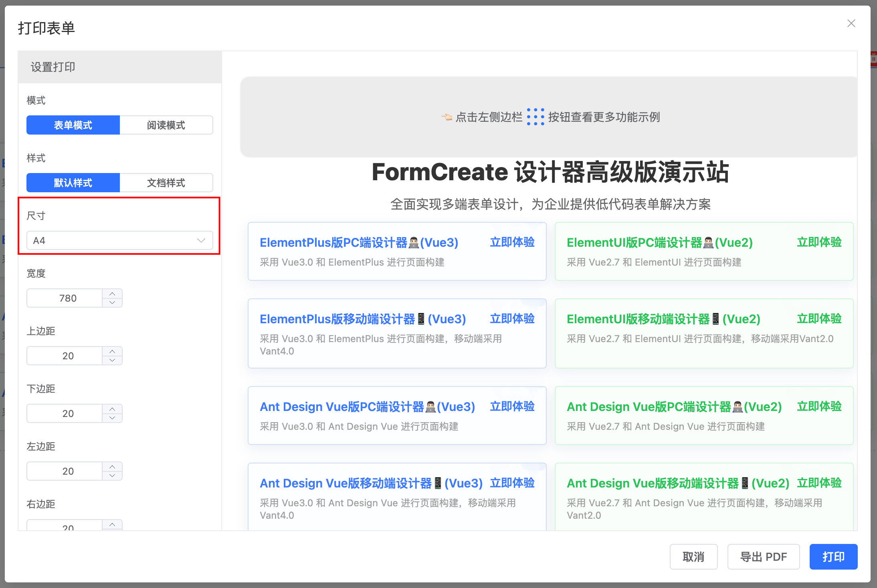Open Ant Design Vue版移动端设计器 (Vue3) title
The width and height of the screenshot is (877, 588).
(x=371, y=483)
